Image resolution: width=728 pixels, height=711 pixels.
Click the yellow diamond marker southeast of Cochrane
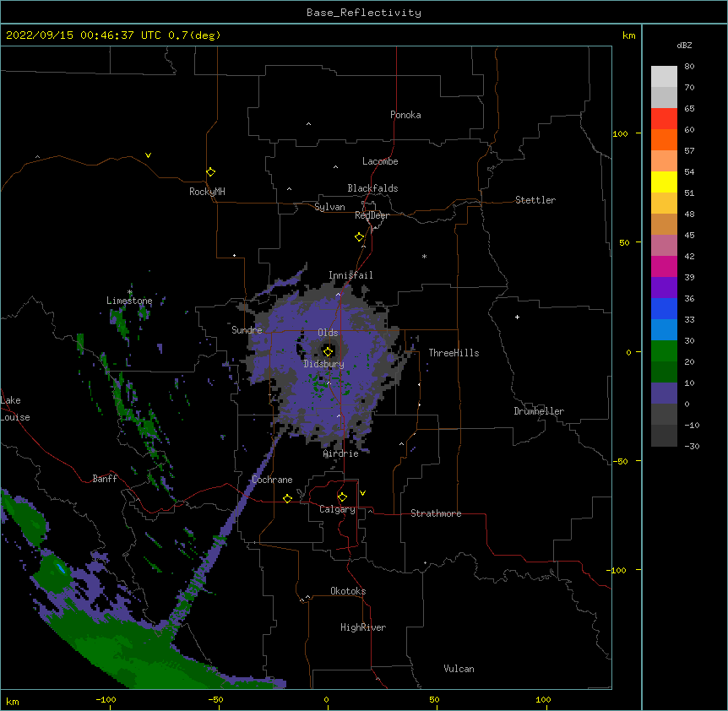tap(288, 498)
